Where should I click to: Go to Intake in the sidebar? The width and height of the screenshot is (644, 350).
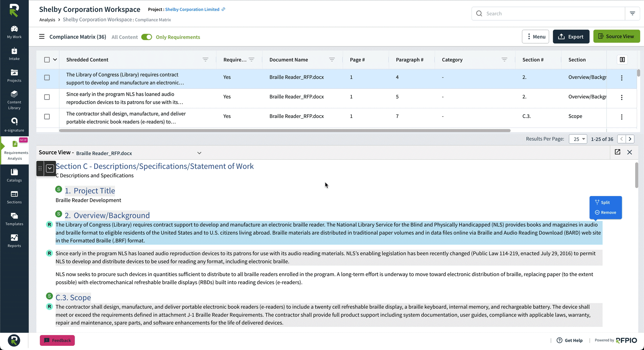pos(14,54)
